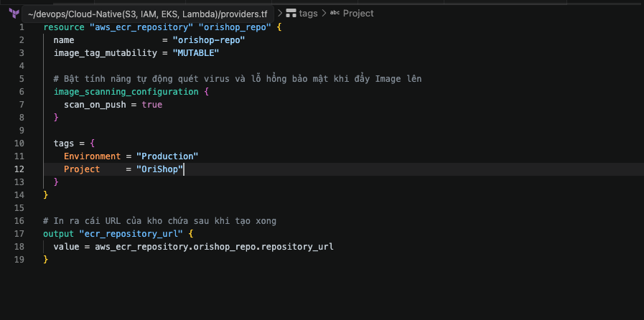Click the Terraform file icon in the breadcrumb

tap(11, 14)
